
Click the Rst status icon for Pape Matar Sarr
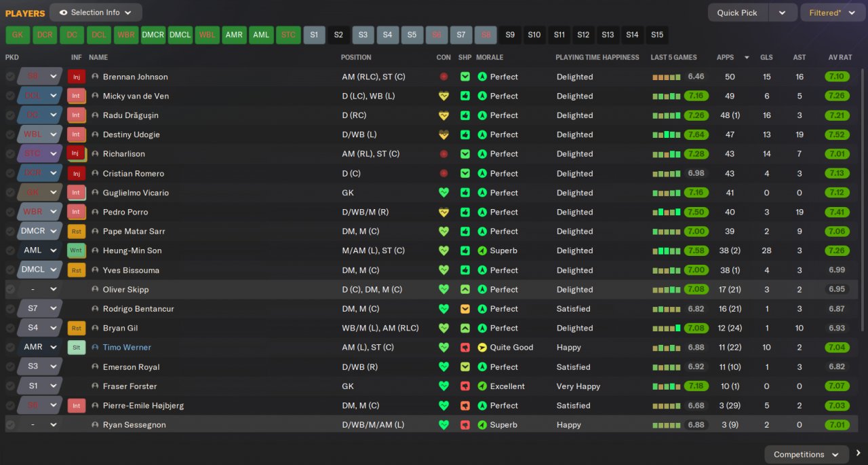coord(77,231)
